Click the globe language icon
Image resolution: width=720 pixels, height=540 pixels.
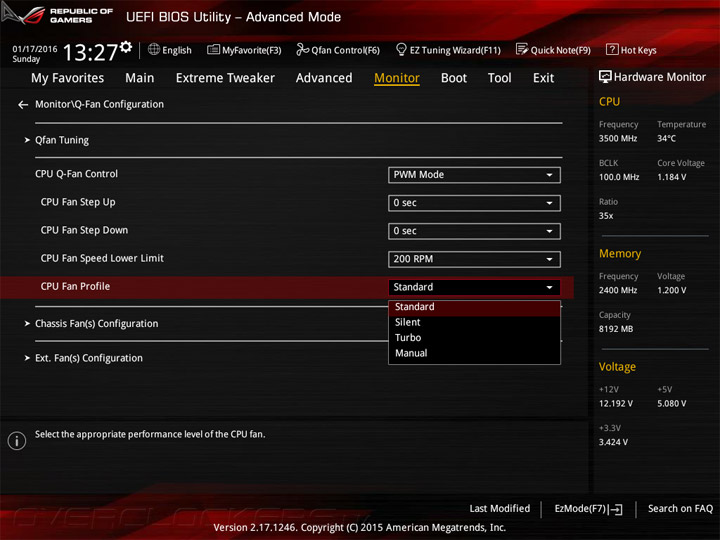tap(154, 49)
